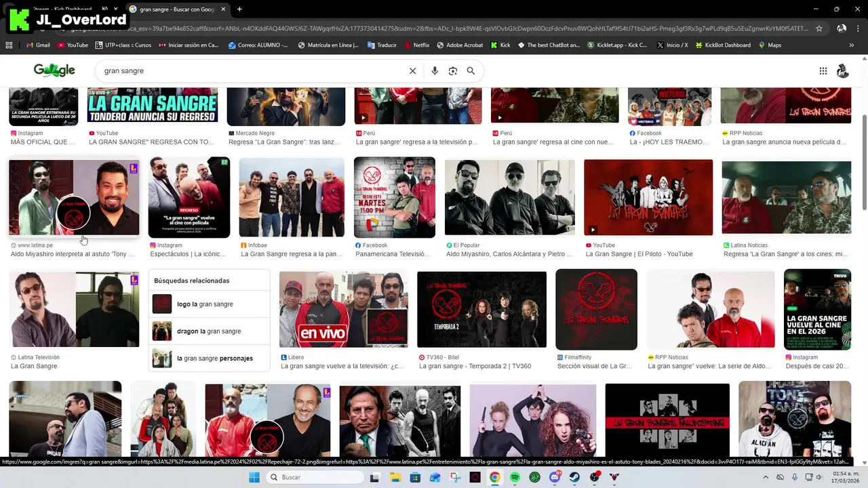868x488 pixels.
Task: Open the KickBot Dashboard bookmark
Action: point(722,45)
